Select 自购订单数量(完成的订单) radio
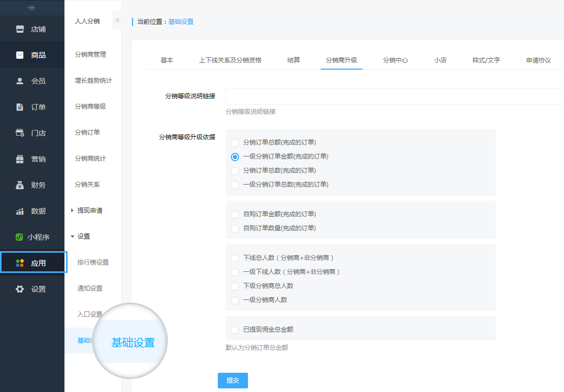 click(x=235, y=228)
